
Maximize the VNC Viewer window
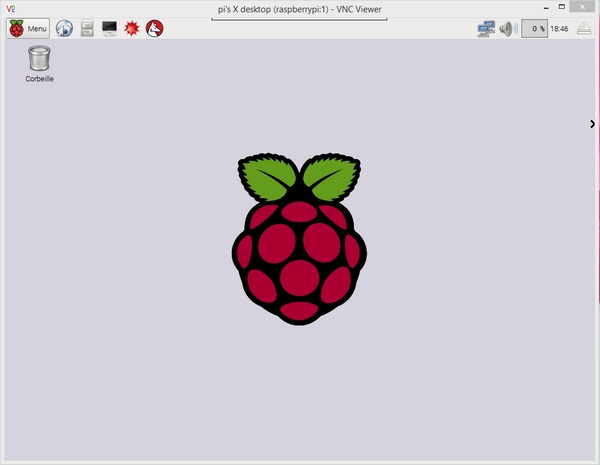pyautogui.click(x=562, y=7)
